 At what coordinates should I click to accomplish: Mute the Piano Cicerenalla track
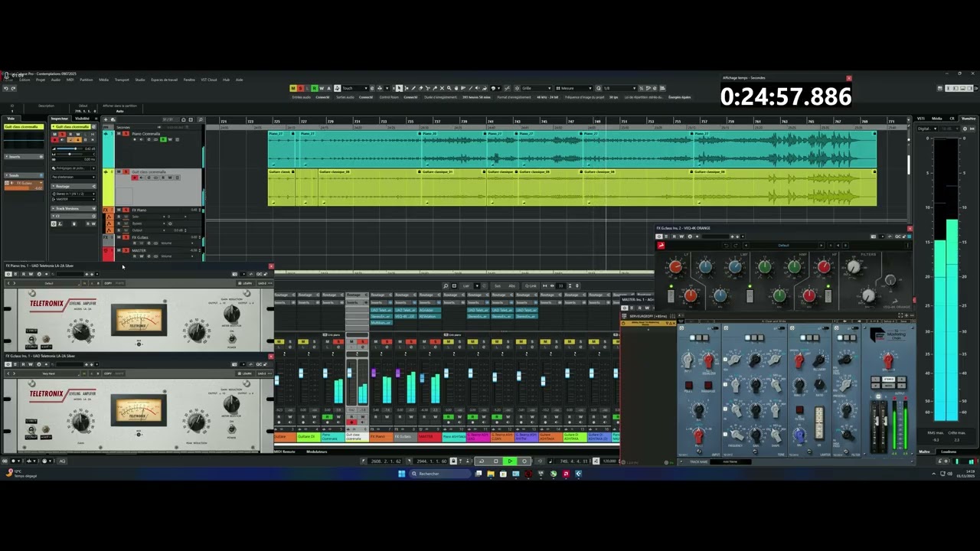click(119, 134)
